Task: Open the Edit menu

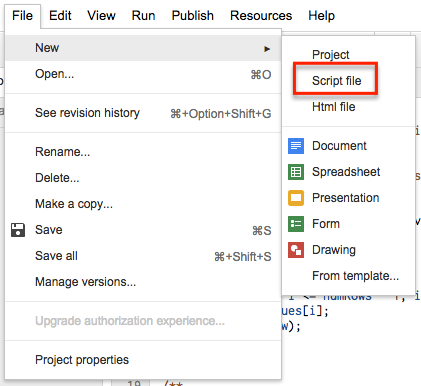Action: (60, 16)
